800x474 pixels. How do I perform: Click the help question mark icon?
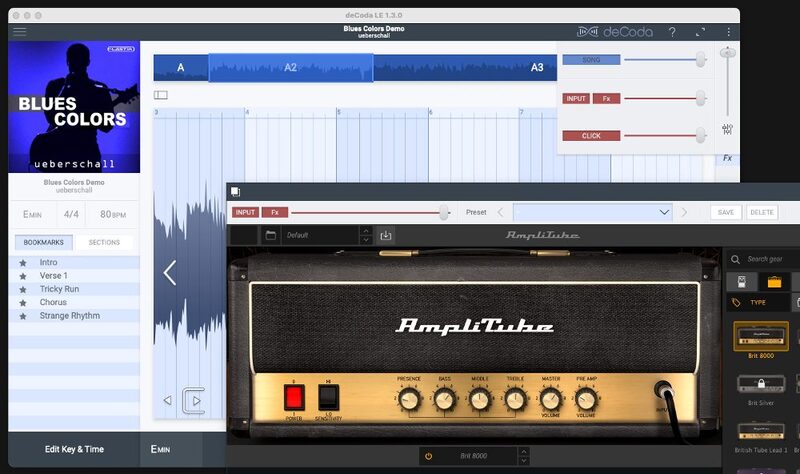point(672,32)
